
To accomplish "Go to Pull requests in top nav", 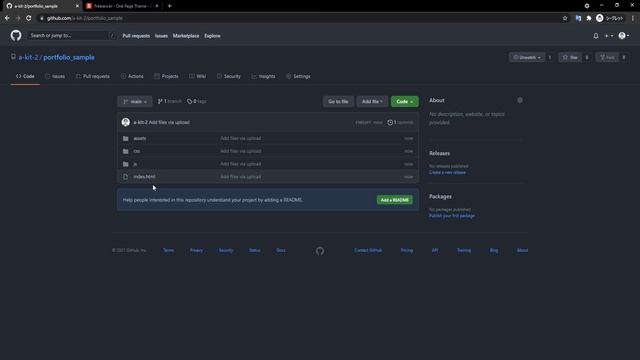I will click(136, 36).
